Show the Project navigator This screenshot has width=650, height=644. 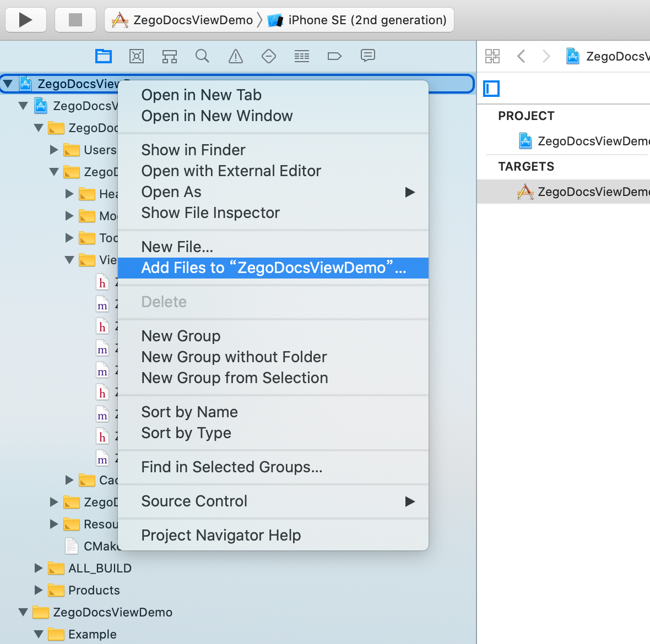[103, 56]
